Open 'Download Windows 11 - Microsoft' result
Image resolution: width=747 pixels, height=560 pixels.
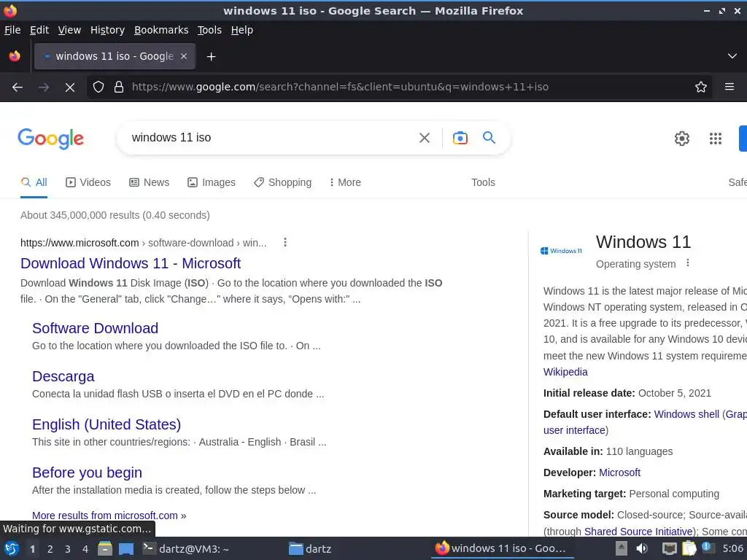tap(131, 263)
